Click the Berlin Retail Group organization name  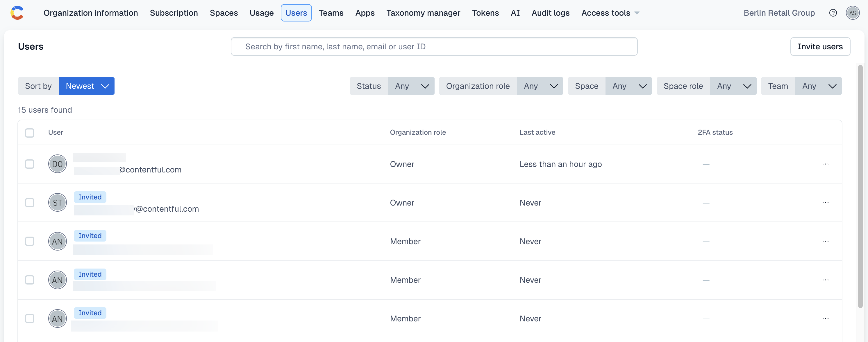779,13
